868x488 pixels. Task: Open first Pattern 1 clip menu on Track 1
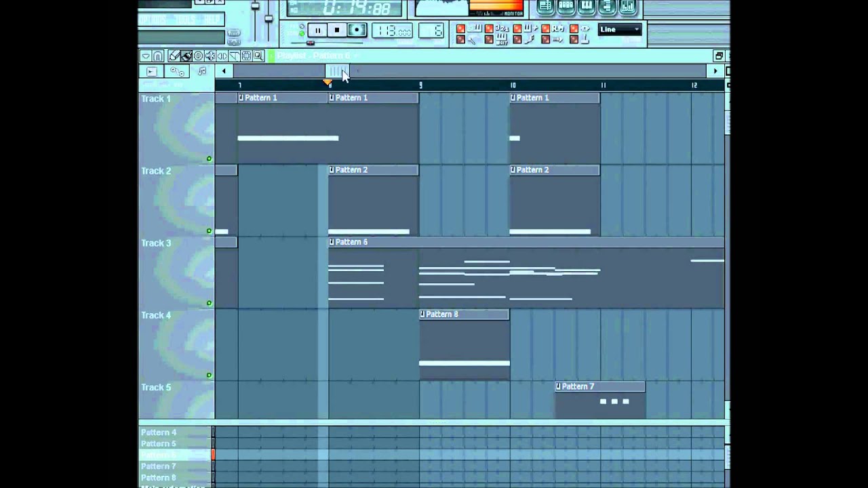point(241,98)
